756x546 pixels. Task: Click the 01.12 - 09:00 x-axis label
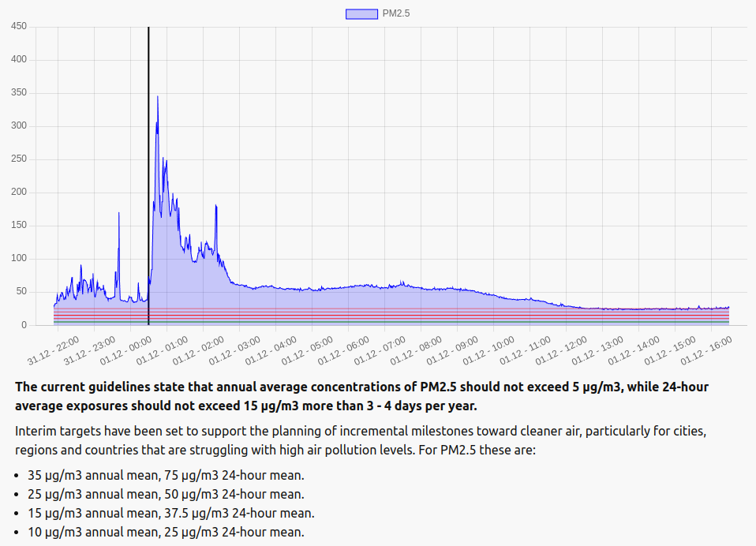(452, 350)
